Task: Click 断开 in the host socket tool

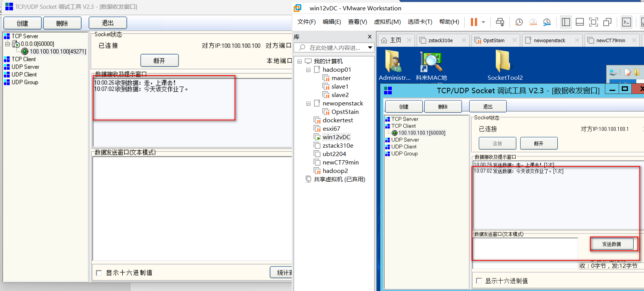Action: 159,61
